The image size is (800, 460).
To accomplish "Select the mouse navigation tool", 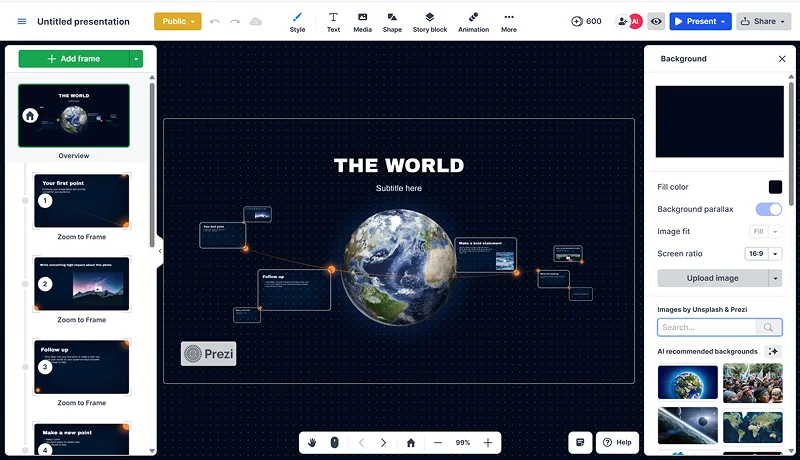I will tap(334, 443).
